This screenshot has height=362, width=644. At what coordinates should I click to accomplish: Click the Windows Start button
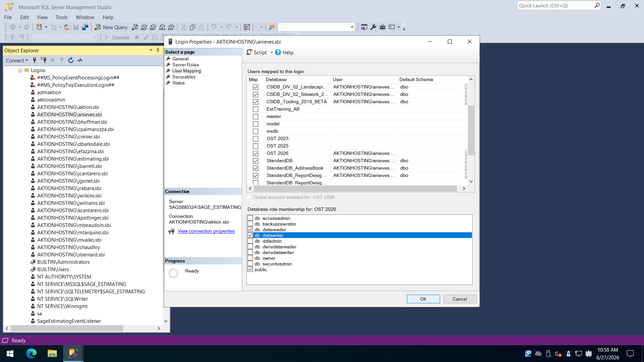pos(10,354)
